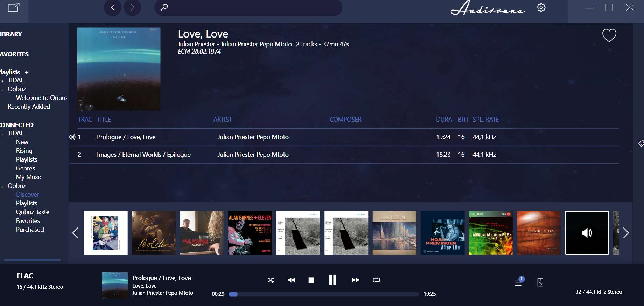This screenshot has height=306, width=644.
Task: Open Cannonball Adderley Quintet album thumbnail
Action: [491, 233]
